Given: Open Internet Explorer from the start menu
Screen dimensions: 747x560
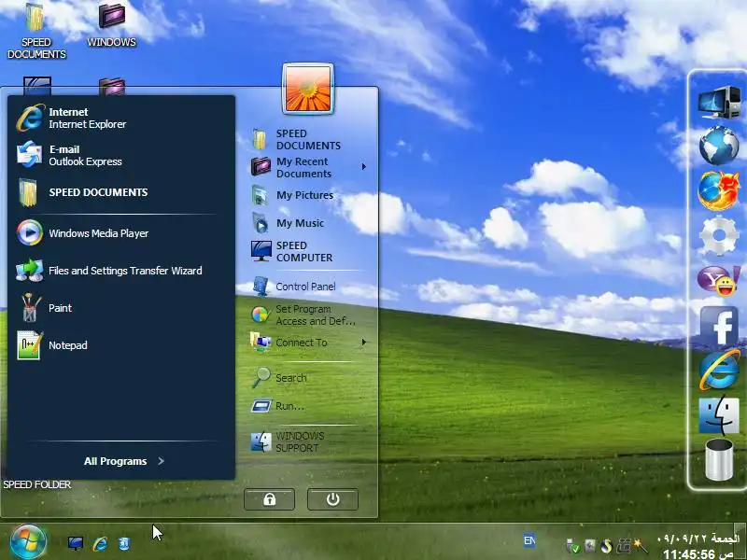Looking at the screenshot, I should pos(72,119).
